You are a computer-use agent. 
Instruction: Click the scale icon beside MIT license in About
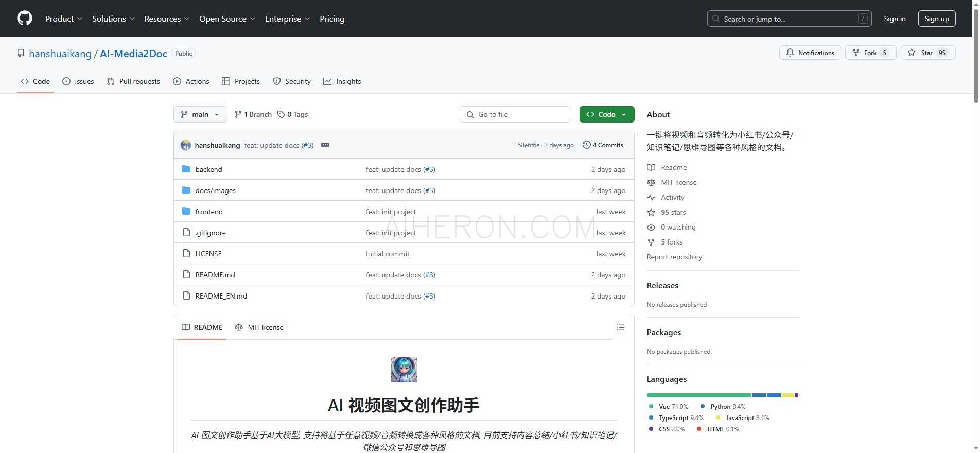pos(651,182)
